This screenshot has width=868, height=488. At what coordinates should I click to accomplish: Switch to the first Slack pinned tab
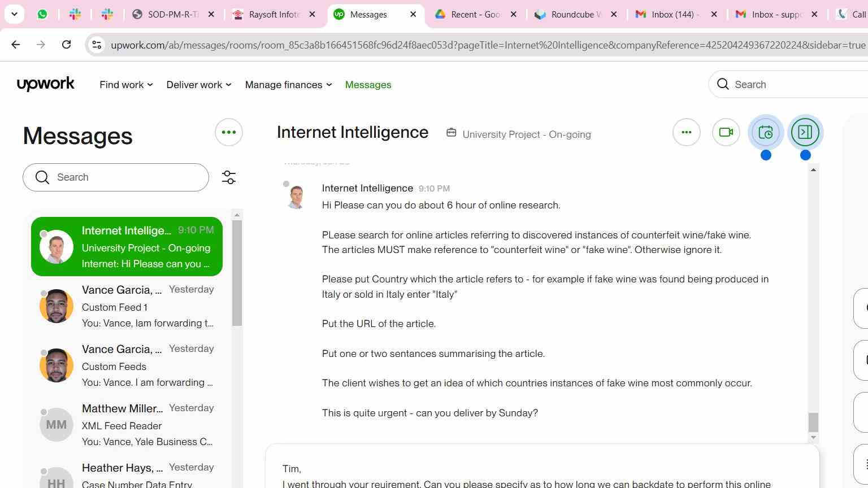[x=75, y=14]
